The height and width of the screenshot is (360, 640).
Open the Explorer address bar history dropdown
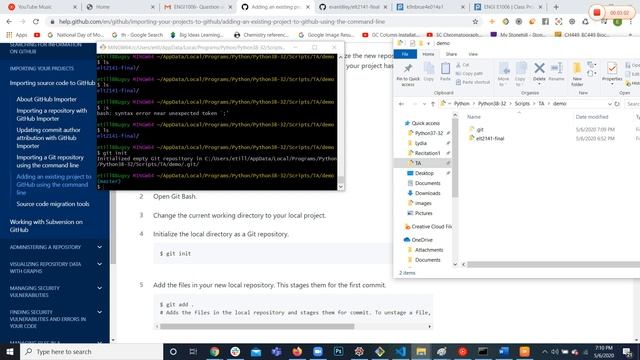[x=609, y=104]
